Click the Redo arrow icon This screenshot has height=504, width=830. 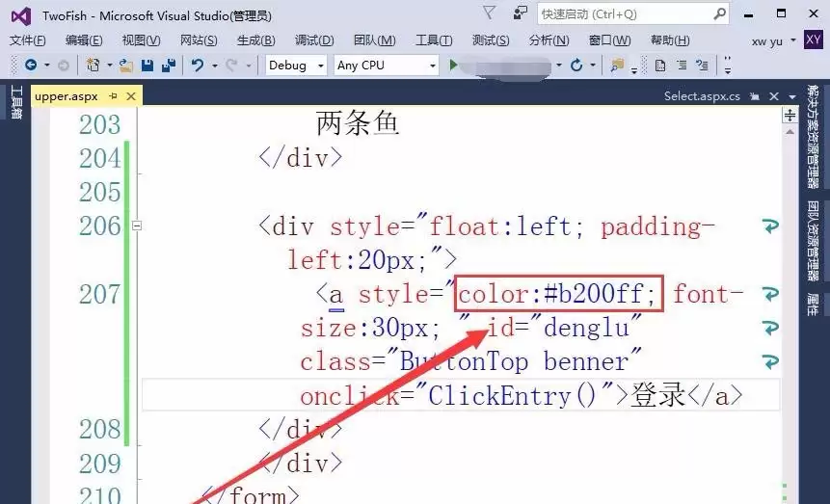pos(231,66)
